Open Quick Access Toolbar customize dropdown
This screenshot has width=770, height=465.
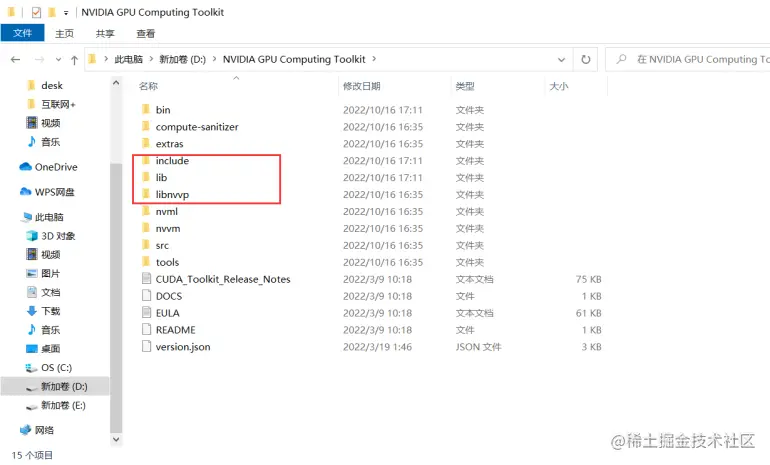[66, 13]
